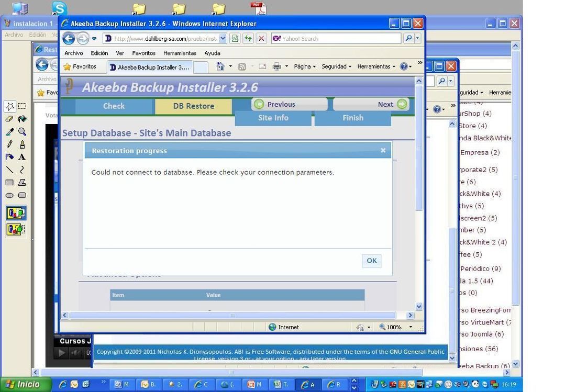Open the Print options dropdown arrow

coord(286,66)
